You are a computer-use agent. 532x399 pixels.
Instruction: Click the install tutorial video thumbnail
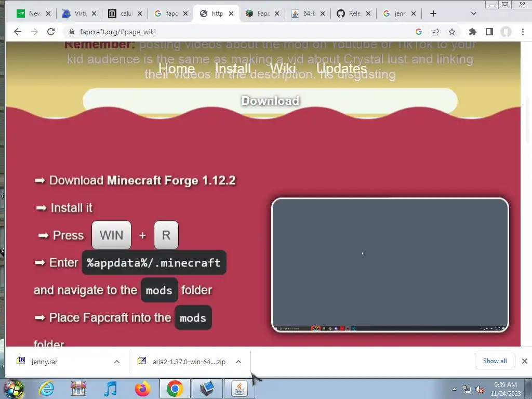390,264
